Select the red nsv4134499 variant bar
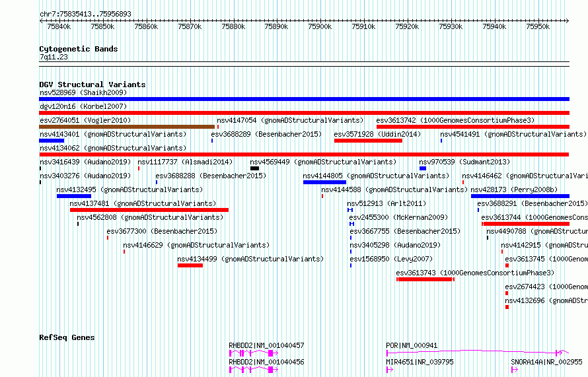 point(190,265)
